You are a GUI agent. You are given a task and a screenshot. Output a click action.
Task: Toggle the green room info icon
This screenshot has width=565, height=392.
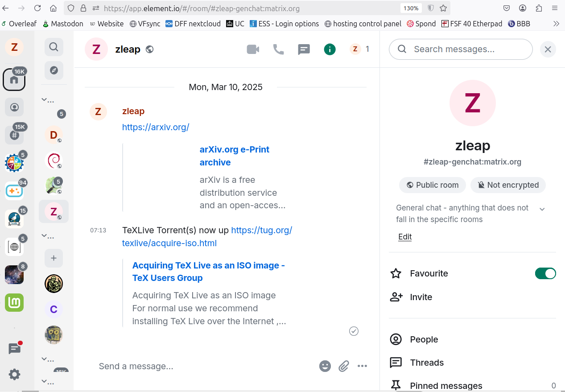click(x=330, y=50)
